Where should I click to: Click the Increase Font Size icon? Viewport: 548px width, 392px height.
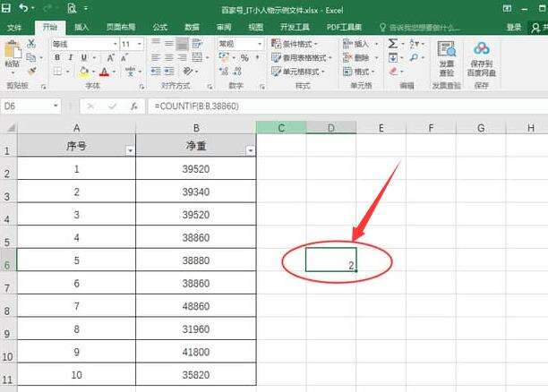pyautogui.click(x=111, y=57)
